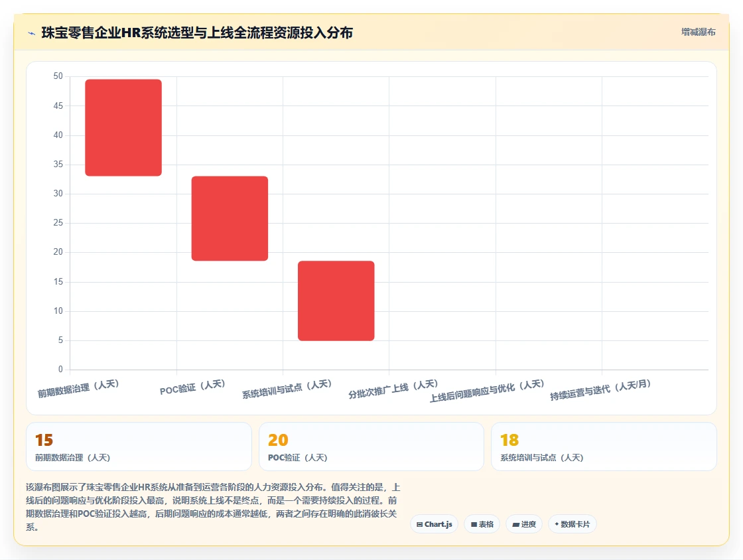
Task: Click axis label 分批次推广上线（人天）
Action: (393, 389)
